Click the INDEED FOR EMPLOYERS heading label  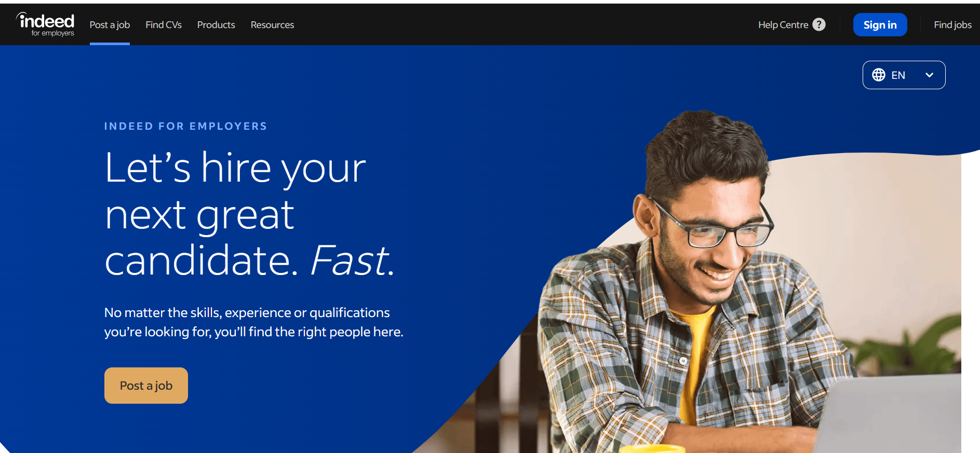185,126
